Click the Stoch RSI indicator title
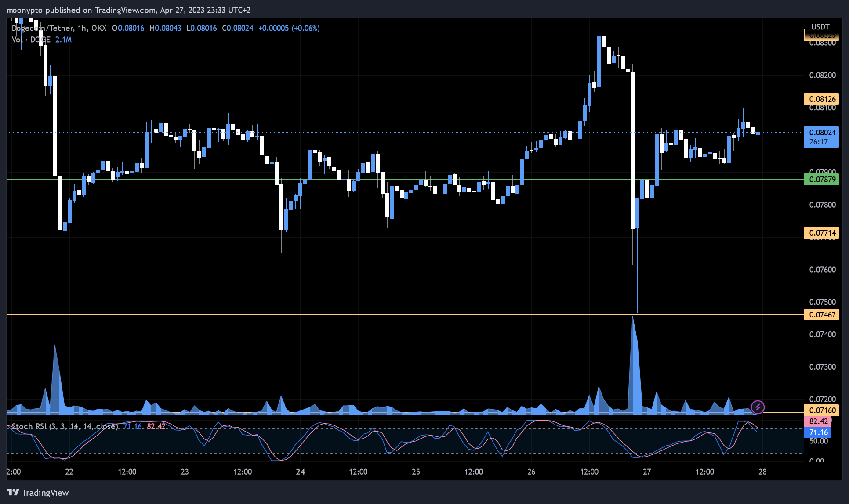The image size is (849, 504). (65, 426)
